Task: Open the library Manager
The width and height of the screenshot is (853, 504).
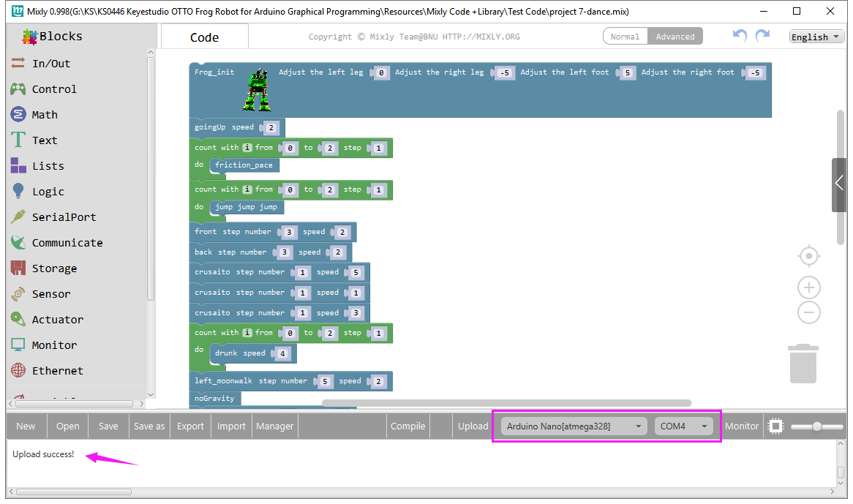Action: point(275,426)
